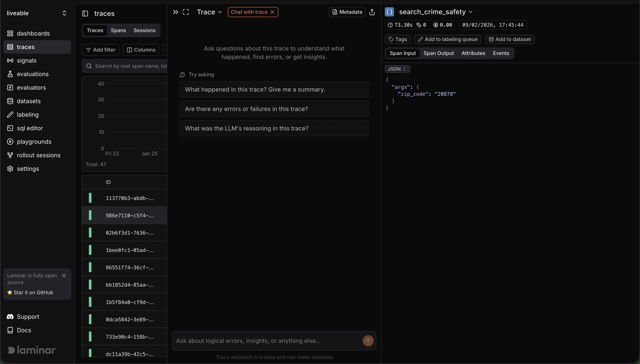This screenshot has width=640, height=364.
Task: Expand the search_crime_safety span dropdown
Action: (x=470, y=12)
